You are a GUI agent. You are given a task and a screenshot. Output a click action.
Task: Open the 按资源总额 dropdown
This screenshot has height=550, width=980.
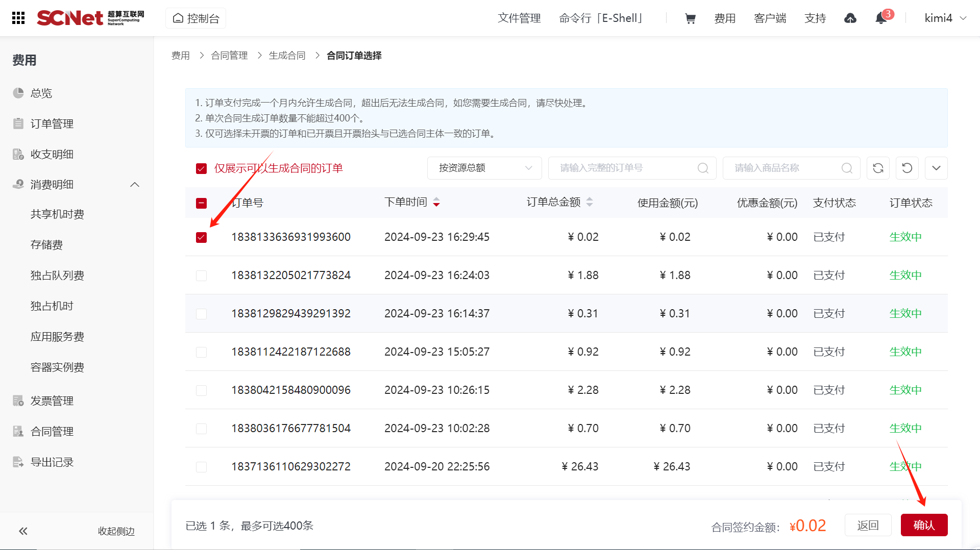click(x=484, y=168)
